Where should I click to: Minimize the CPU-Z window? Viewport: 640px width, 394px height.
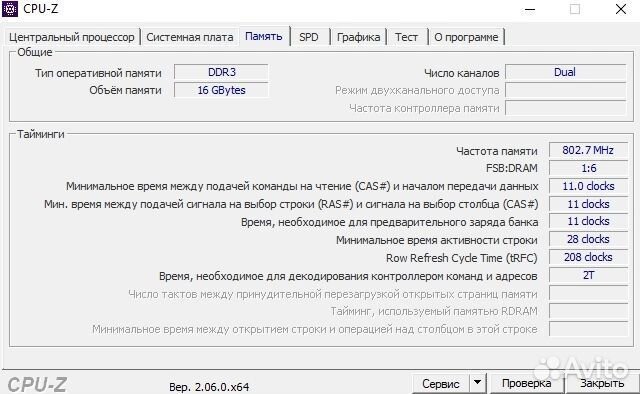[x=530, y=9]
